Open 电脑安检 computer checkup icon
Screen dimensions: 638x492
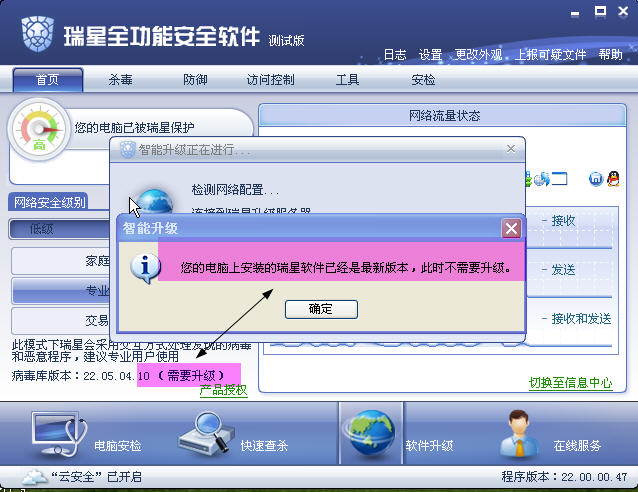pyautogui.click(x=59, y=434)
